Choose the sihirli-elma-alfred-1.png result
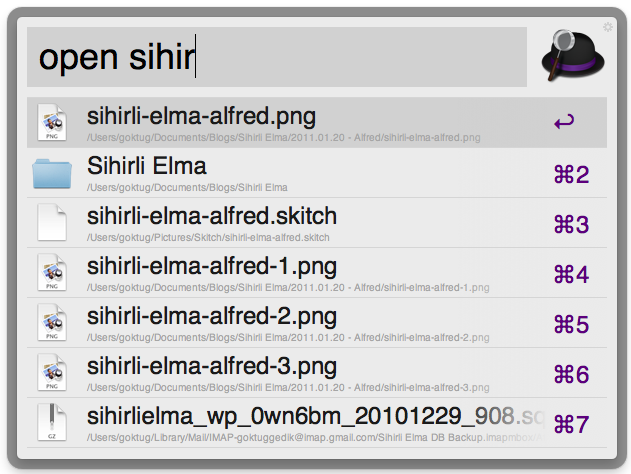Viewport: 631px width, 474px height. [212, 266]
